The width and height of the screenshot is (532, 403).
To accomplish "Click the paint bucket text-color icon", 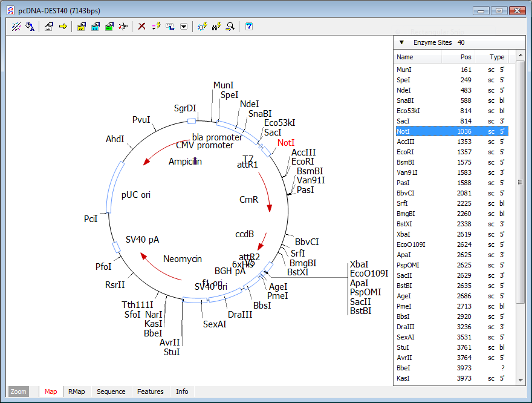I will (30, 27).
